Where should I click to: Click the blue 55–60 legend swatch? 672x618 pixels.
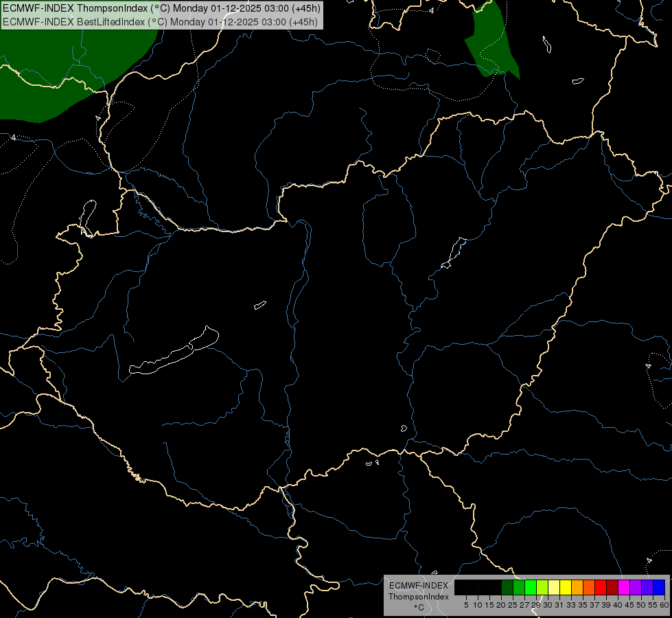(659, 587)
